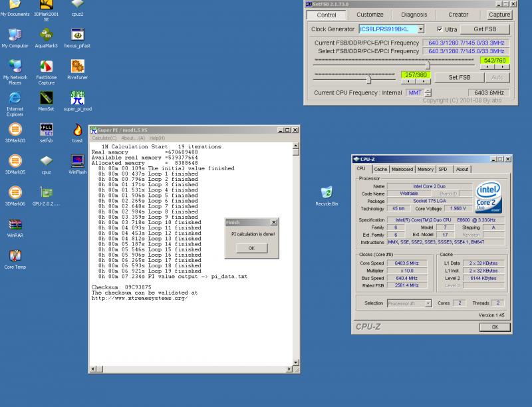This screenshot has width=532, height=407.
Task: Select the cpuz2 desktop shortcut
Action: click(x=77, y=8)
